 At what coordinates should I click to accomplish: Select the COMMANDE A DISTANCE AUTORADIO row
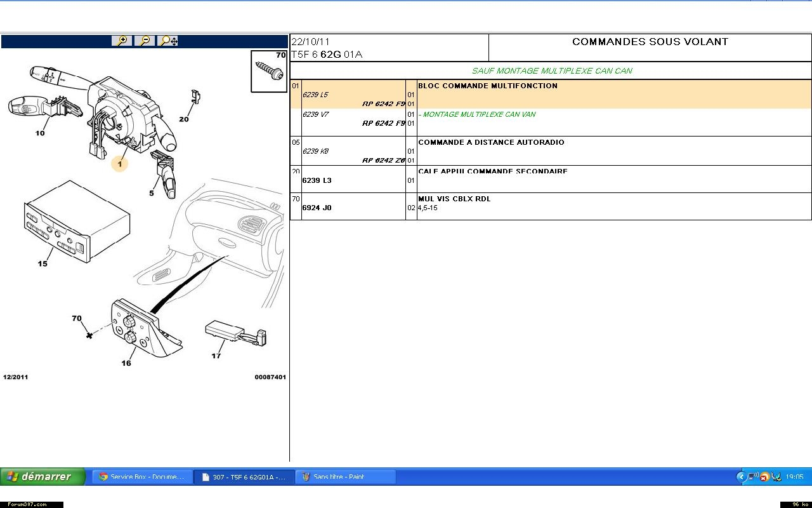point(491,142)
